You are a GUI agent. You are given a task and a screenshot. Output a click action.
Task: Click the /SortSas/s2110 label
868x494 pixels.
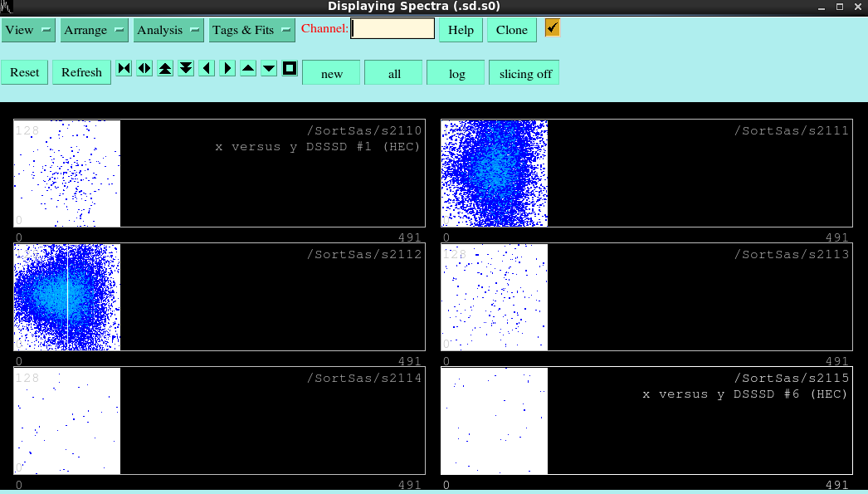(364, 130)
